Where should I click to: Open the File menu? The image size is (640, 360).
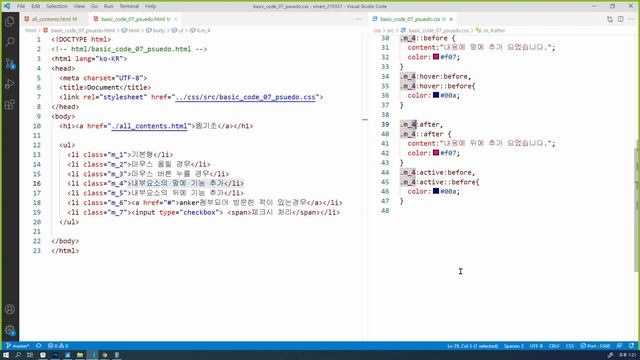tap(21, 6)
